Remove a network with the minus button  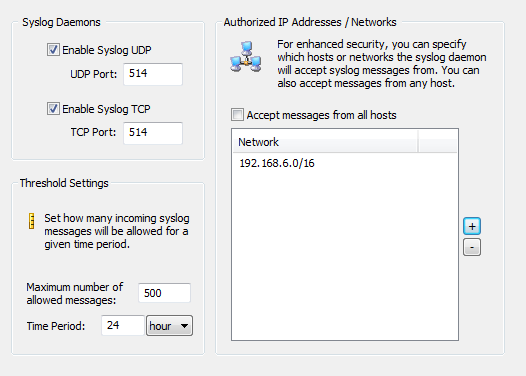click(472, 247)
